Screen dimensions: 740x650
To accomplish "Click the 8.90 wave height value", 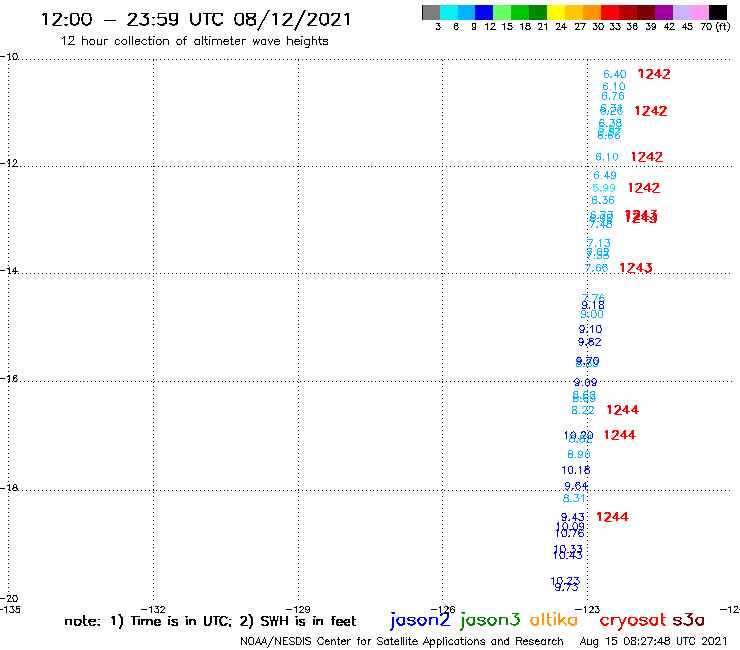I will pyautogui.click(x=579, y=454).
